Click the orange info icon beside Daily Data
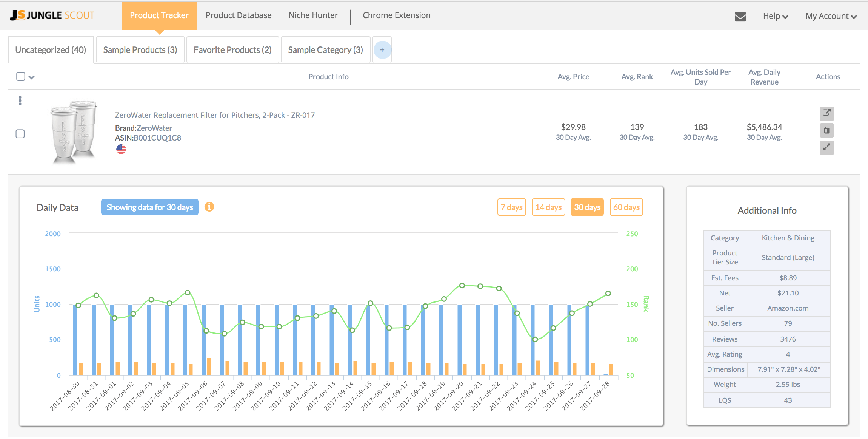 point(209,207)
